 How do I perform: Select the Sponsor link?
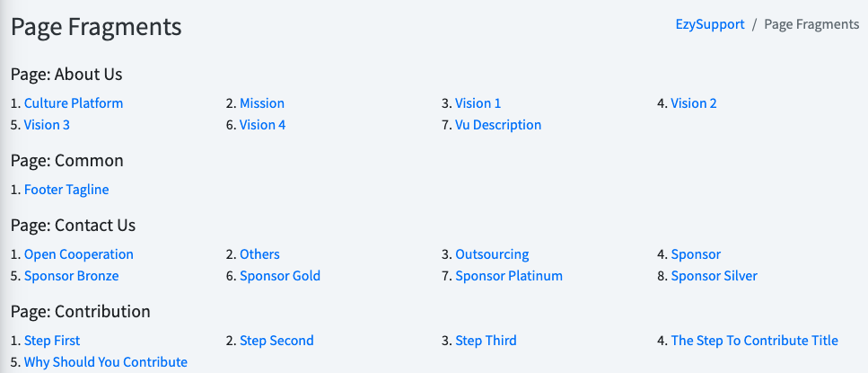tap(696, 254)
